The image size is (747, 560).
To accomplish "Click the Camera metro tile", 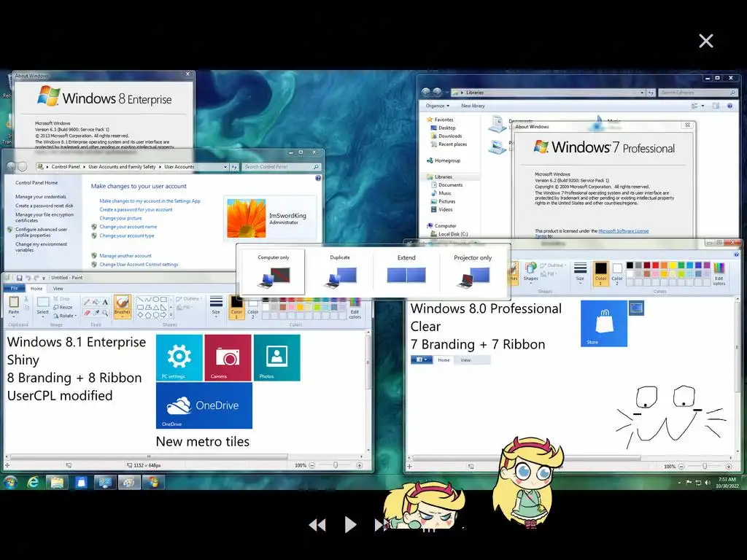I will pyautogui.click(x=228, y=357).
